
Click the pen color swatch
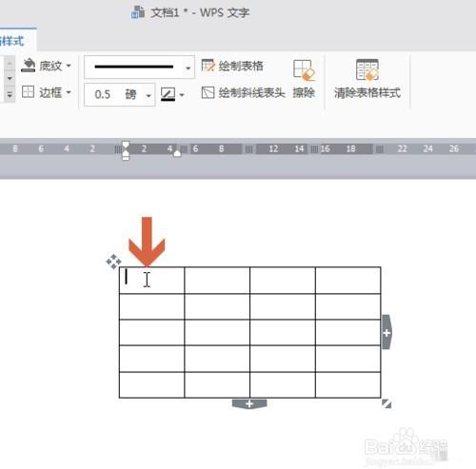tap(168, 94)
